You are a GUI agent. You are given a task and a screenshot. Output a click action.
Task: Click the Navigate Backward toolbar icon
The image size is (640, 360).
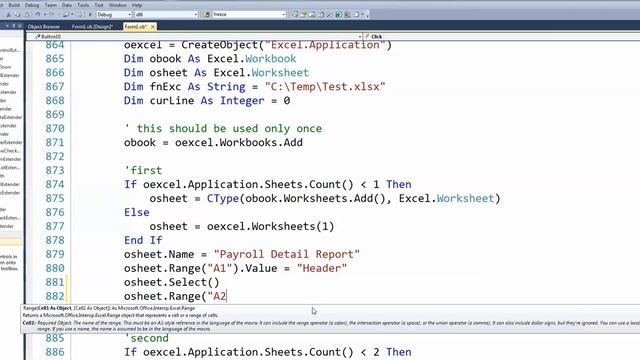click(x=65, y=14)
